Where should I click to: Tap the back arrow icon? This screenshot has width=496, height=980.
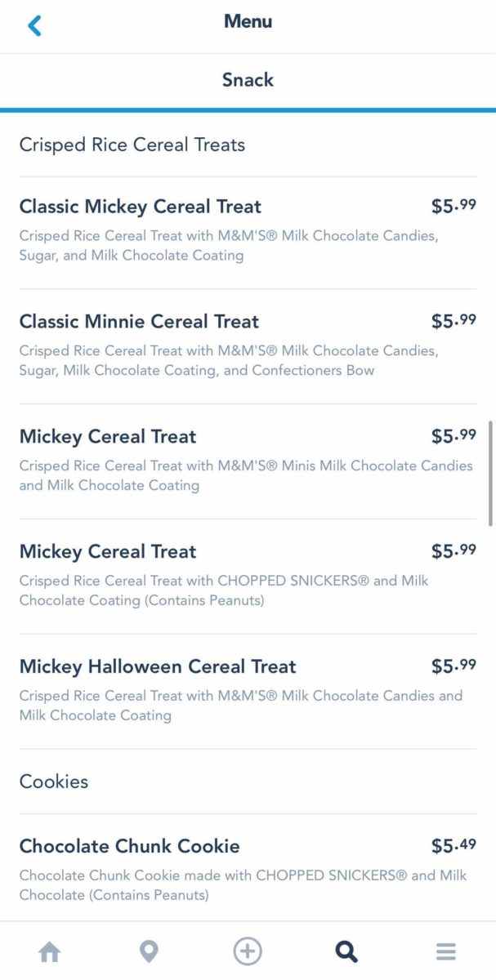click(34, 25)
